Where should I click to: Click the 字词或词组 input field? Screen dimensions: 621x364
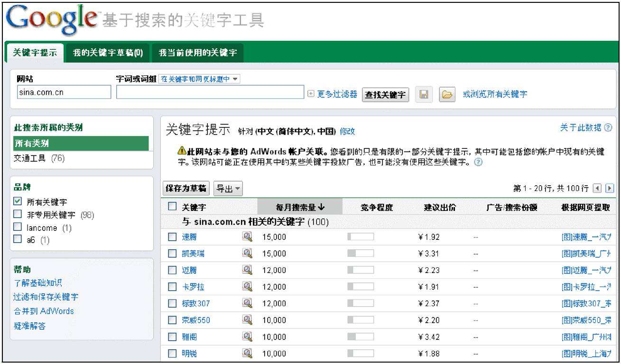tap(210, 92)
